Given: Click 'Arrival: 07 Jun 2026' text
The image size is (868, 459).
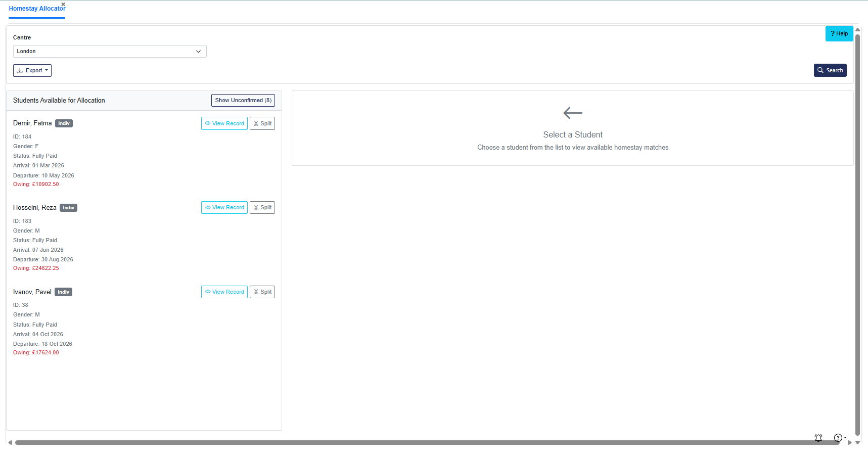Looking at the screenshot, I should pos(38,250).
